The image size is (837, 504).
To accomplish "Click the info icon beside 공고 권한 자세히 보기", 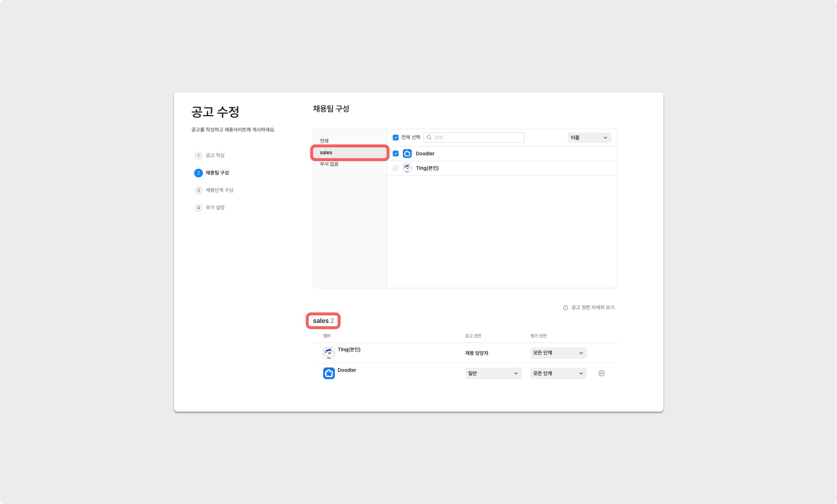I will click(x=565, y=308).
